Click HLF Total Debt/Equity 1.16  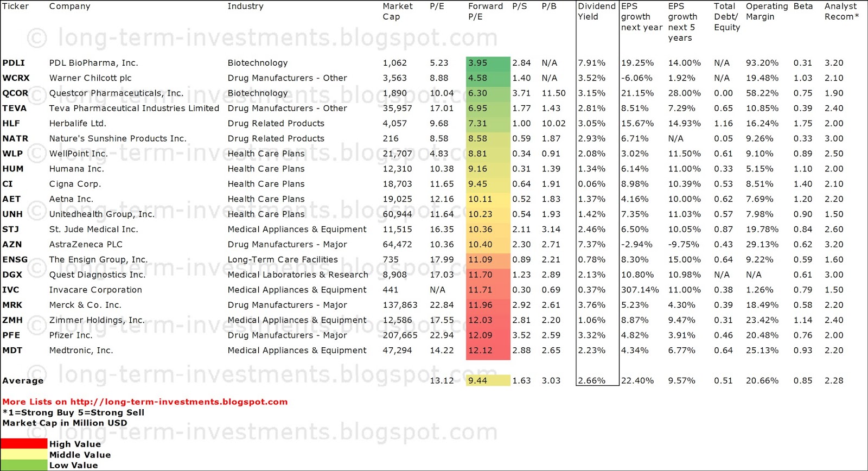724,124
